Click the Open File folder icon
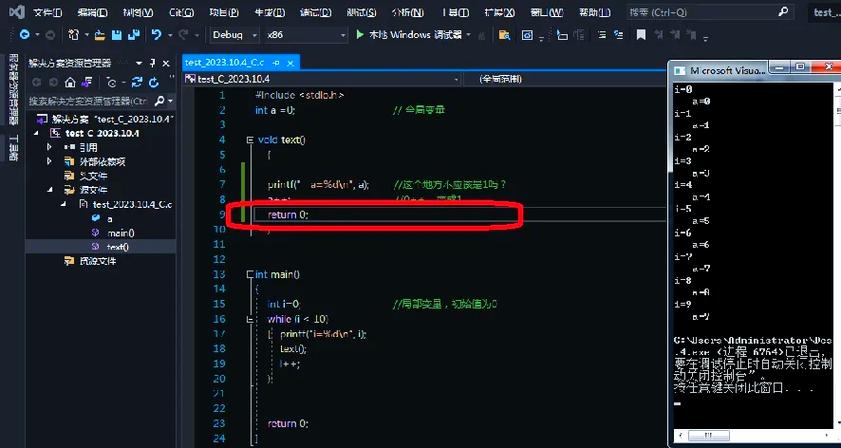The height and width of the screenshot is (448, 841). coord(100,35)
